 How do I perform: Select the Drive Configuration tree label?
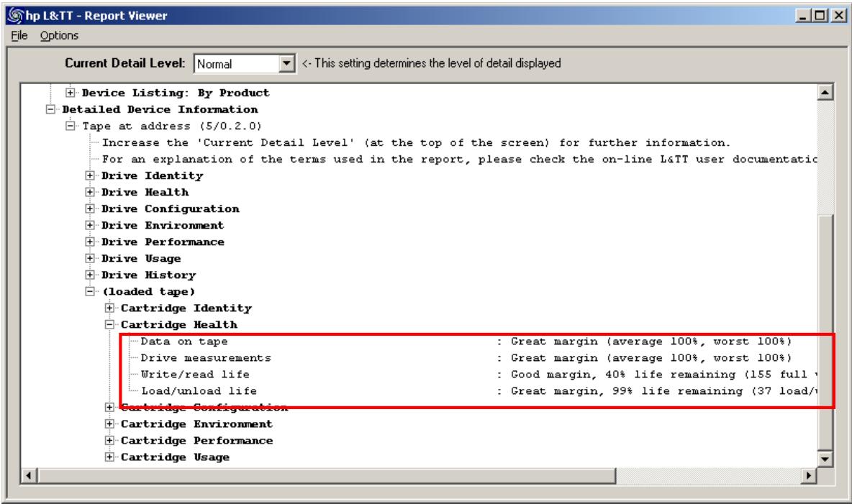coord(170,209)
